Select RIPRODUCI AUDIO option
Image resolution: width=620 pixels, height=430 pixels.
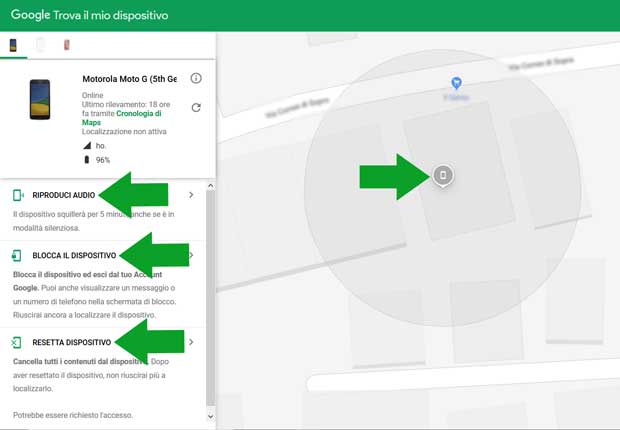point(64,195)
